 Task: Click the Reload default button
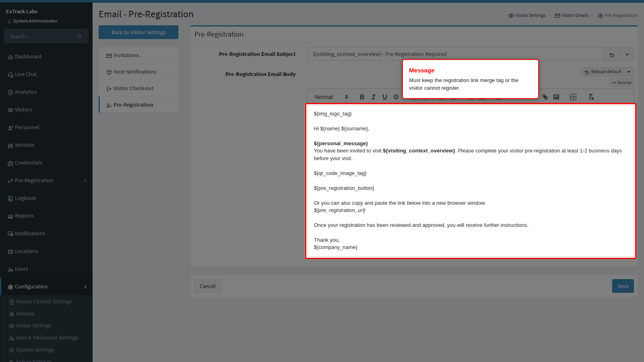pos(603,72)
